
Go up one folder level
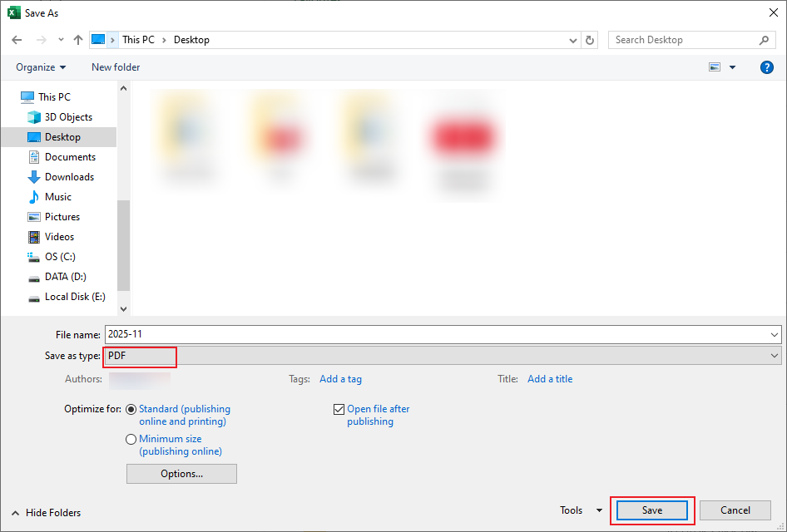pos(77,39)
